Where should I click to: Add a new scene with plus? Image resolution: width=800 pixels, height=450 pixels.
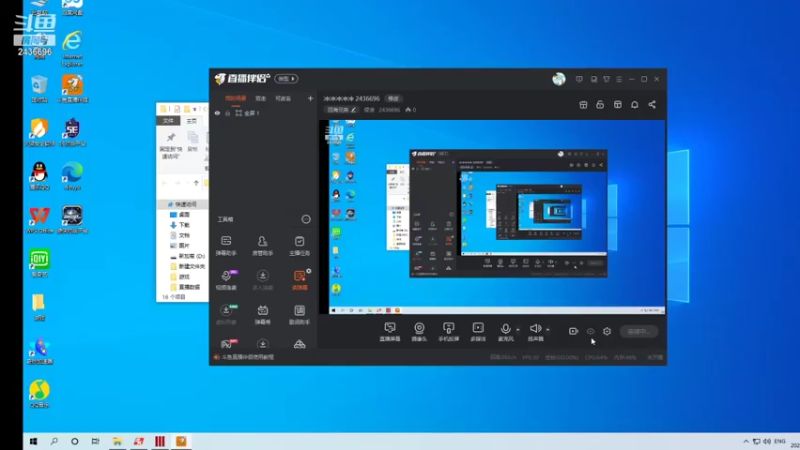[310, 98]
